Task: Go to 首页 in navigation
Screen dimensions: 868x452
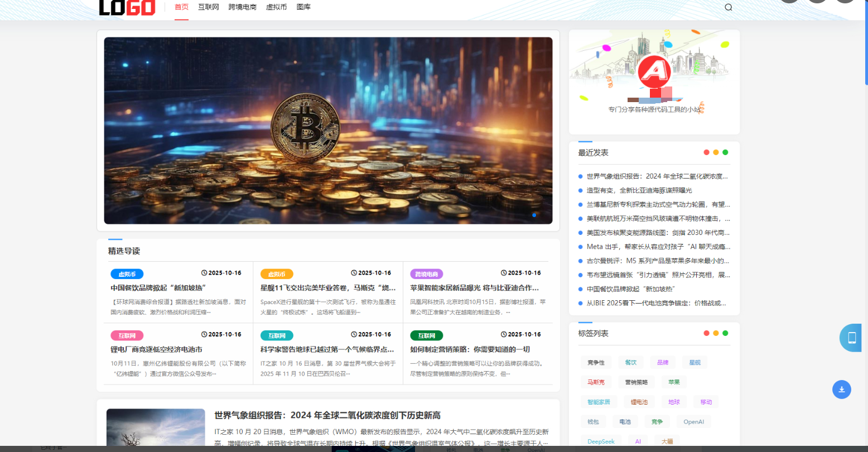Action: coord(181,7)
